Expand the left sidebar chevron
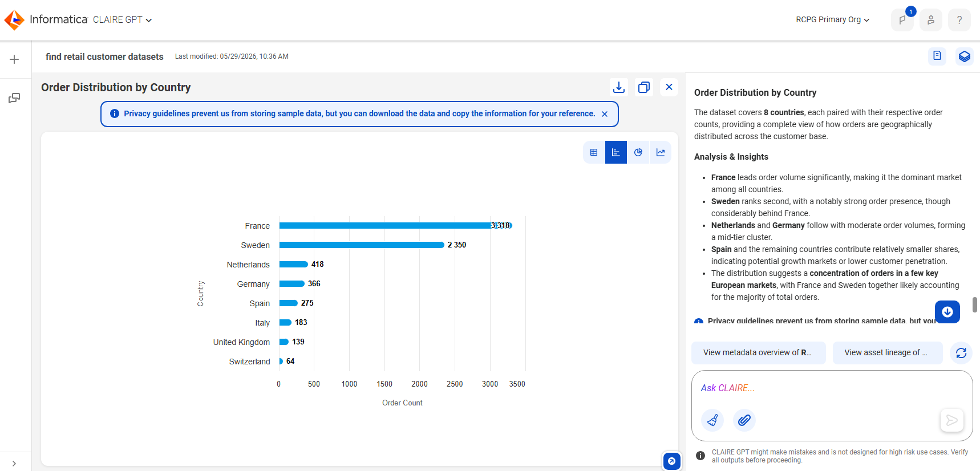980x471 pixels. click(14, 464)
